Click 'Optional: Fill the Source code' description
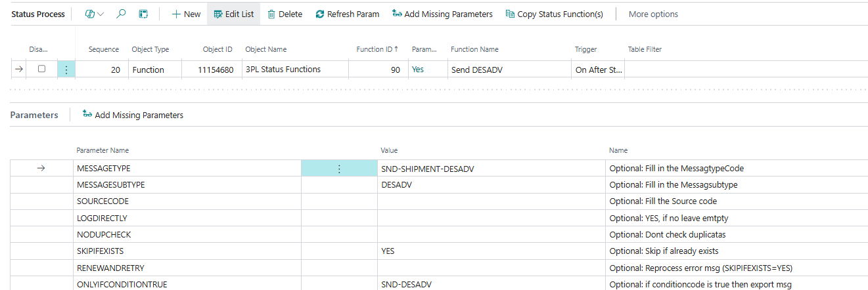Image resolution: width=868 pixels, height=290 pixels. [663, 201]
